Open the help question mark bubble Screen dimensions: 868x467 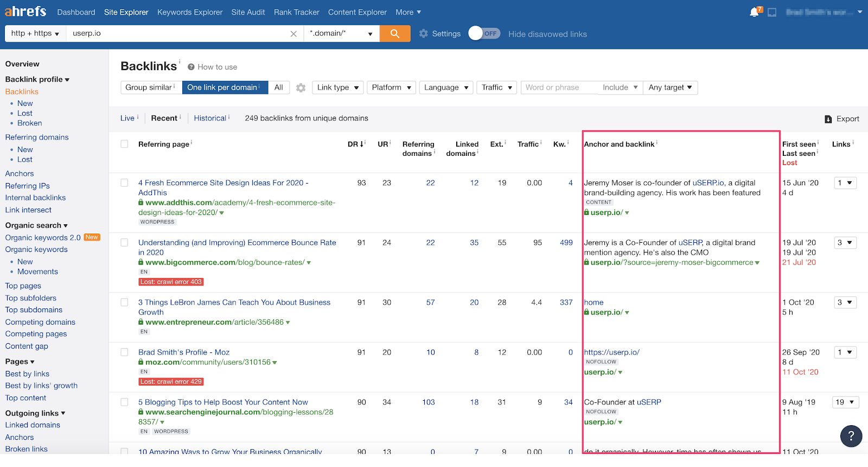click(851, 436)
